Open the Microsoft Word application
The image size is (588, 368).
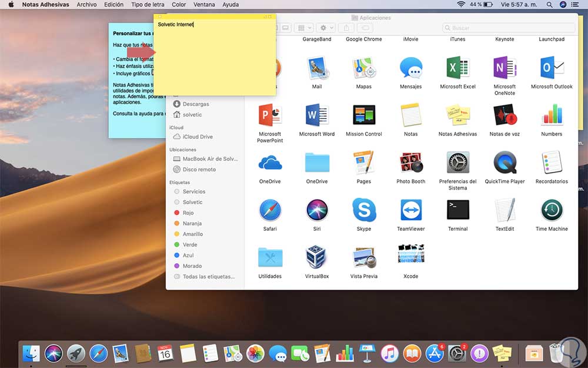[316, 115]
